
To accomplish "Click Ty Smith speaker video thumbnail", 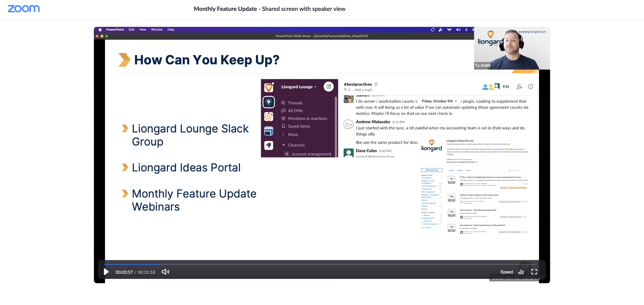I will pos(512,48).
